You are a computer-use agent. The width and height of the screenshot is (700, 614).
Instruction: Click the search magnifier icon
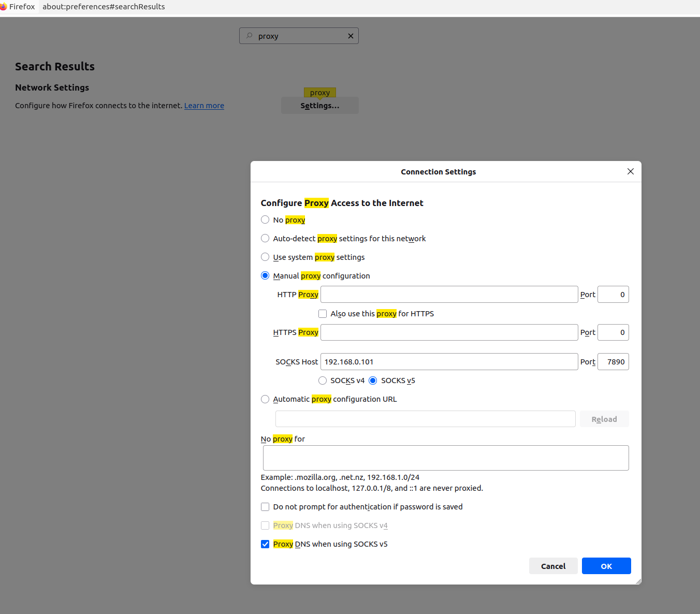[x=250, y=36]
